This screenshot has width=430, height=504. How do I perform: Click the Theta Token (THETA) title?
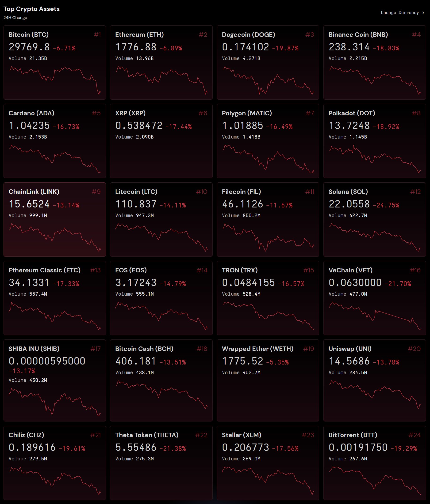coord(146,435)
